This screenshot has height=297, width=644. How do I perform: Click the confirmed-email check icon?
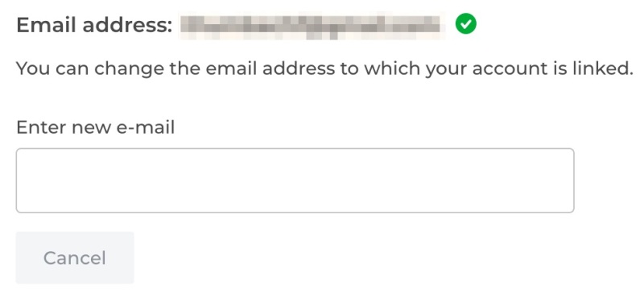[466, 23]
